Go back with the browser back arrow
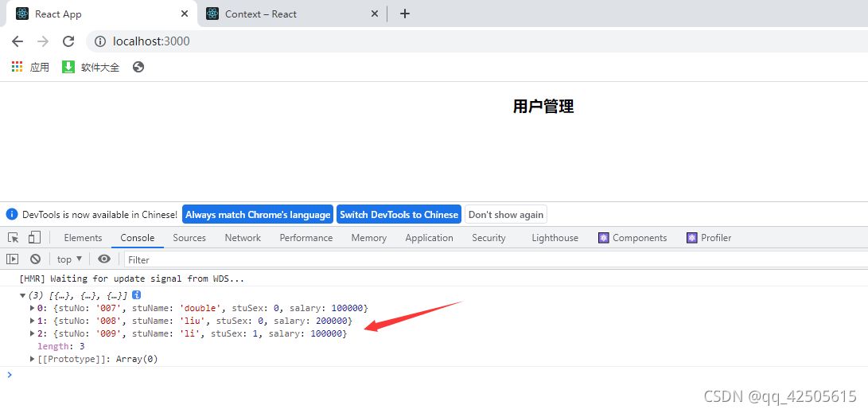Image resolution: width=868 pixels, height=413 pixels. [18, 41]
